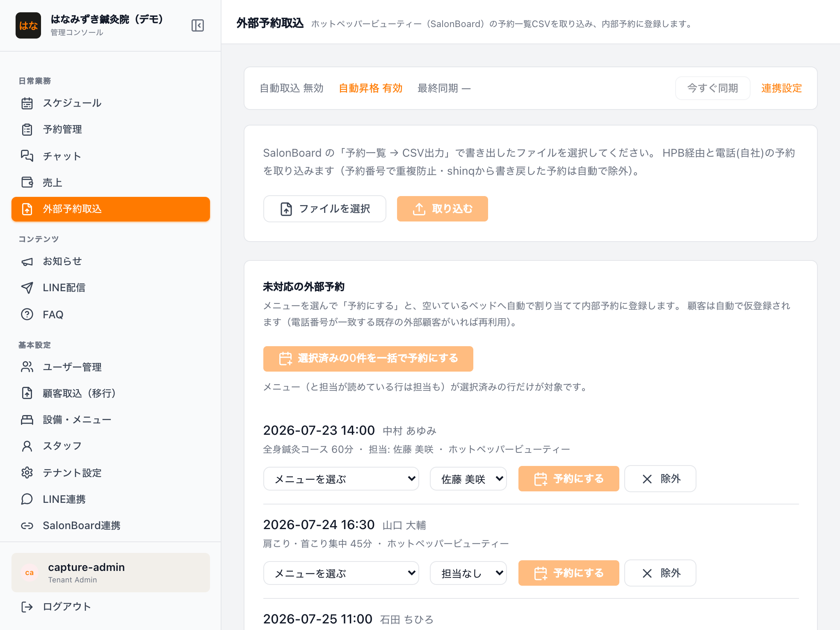This screenshot has height=630, width=840.
Task: Open メニューを選ぶ dropdown for 山口 大輔
Action: 341,573
